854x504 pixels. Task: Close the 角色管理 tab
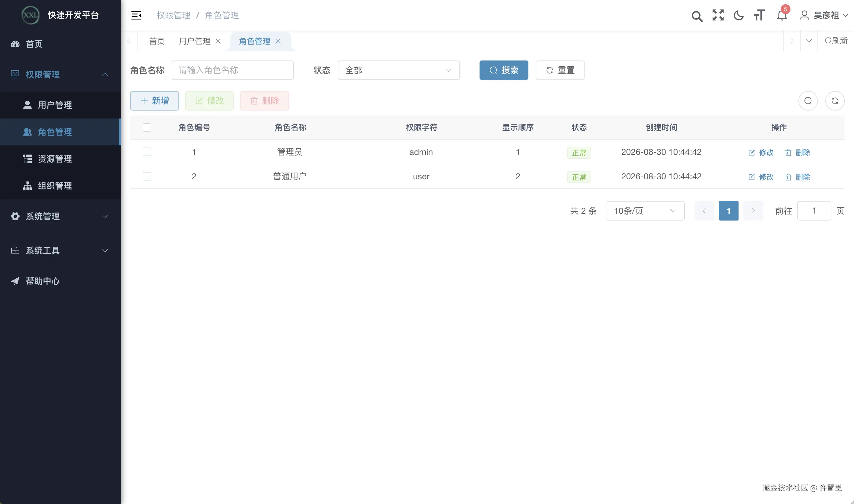coord(278,41)
